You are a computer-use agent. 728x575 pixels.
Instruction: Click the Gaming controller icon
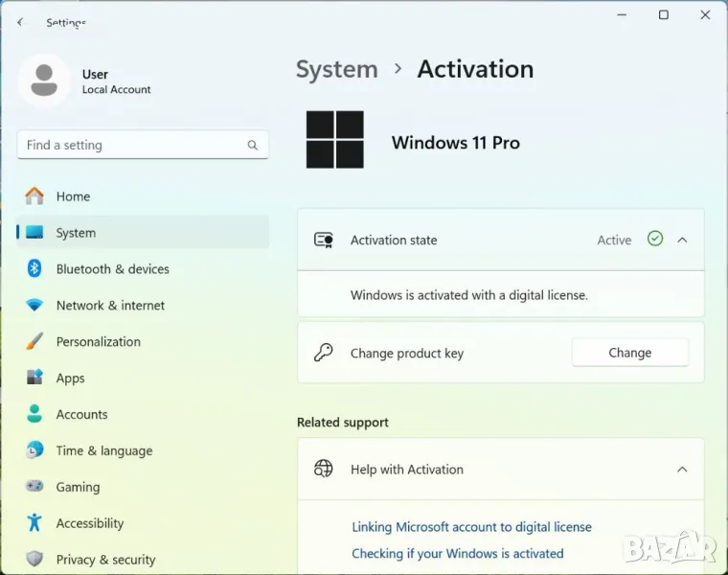click(34, 487)
